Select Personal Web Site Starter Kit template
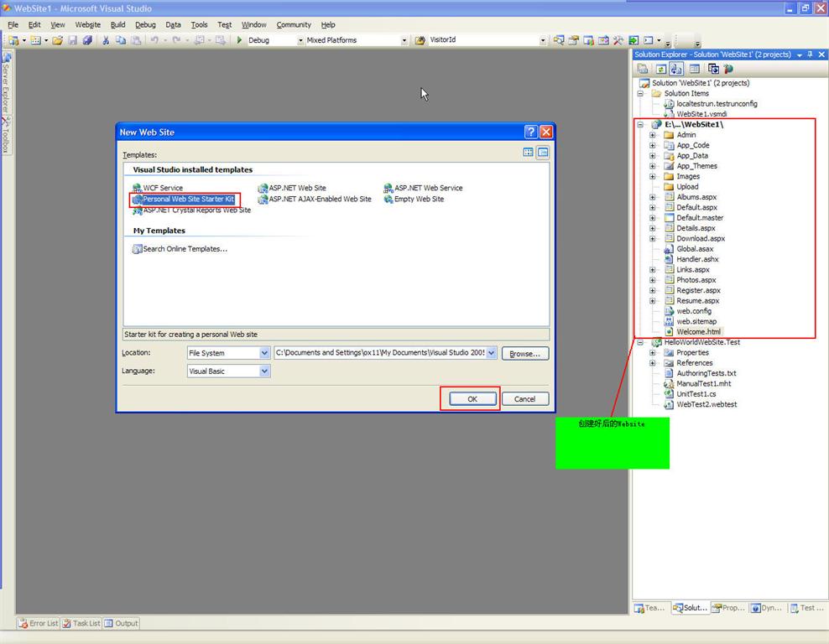The image size is (829, 644). coord(184,200)
